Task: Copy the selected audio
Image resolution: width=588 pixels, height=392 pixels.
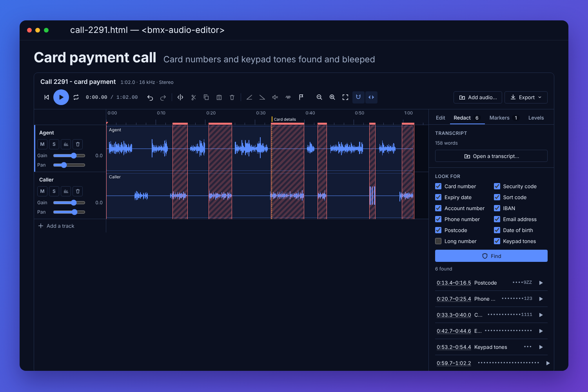Action: point(206,97)
